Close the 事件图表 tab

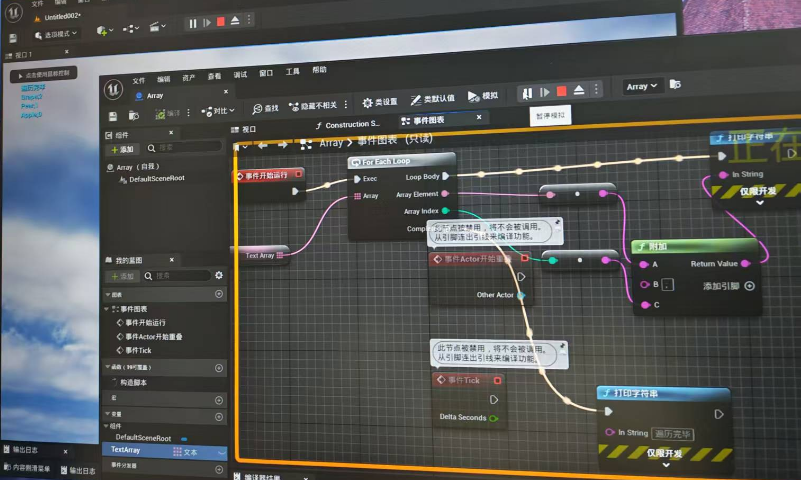point(479,117)
